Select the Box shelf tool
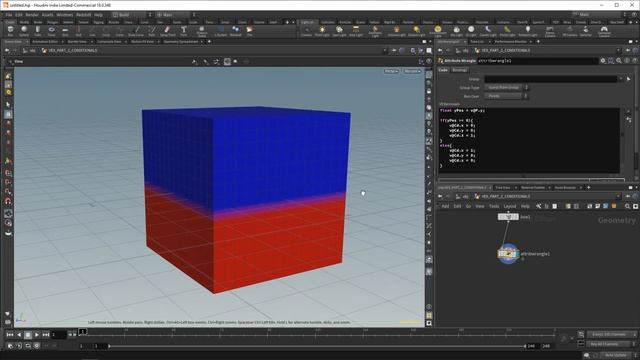The image size is (640, 360). click(10, 31)
